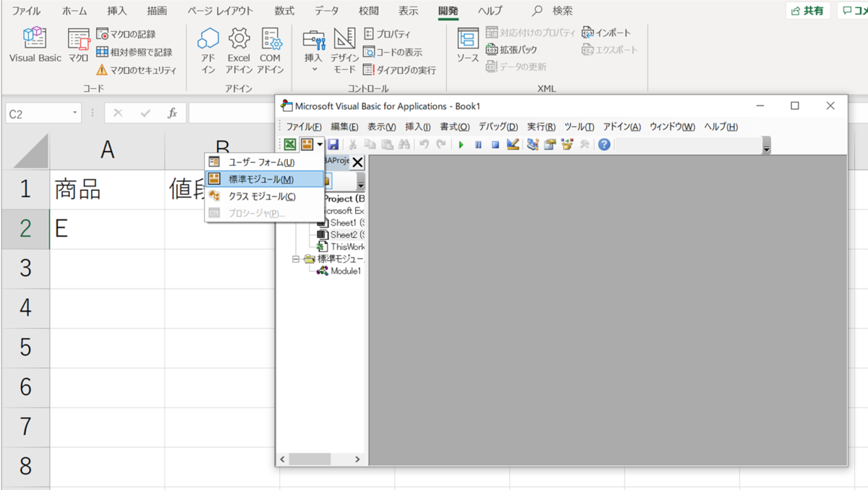Click Project Explorer icon in VBA toolbar
Image resolution: width=868 pixels, height=490 pixels.
pos(533,145)
